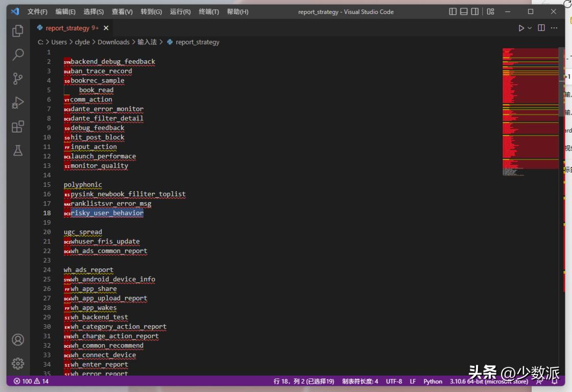Open the Source Control view
Screen dimensions: 572x392
coord(18,79)
